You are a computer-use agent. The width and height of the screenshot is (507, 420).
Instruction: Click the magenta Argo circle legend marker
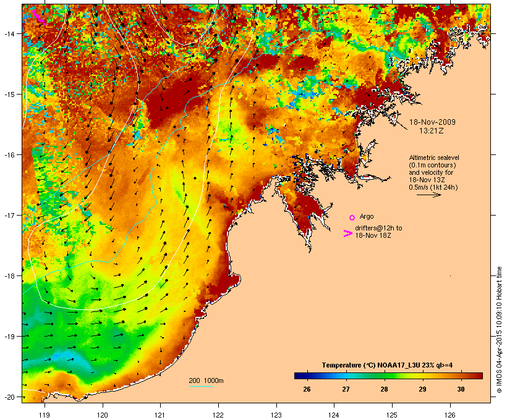tap(352, 217)
